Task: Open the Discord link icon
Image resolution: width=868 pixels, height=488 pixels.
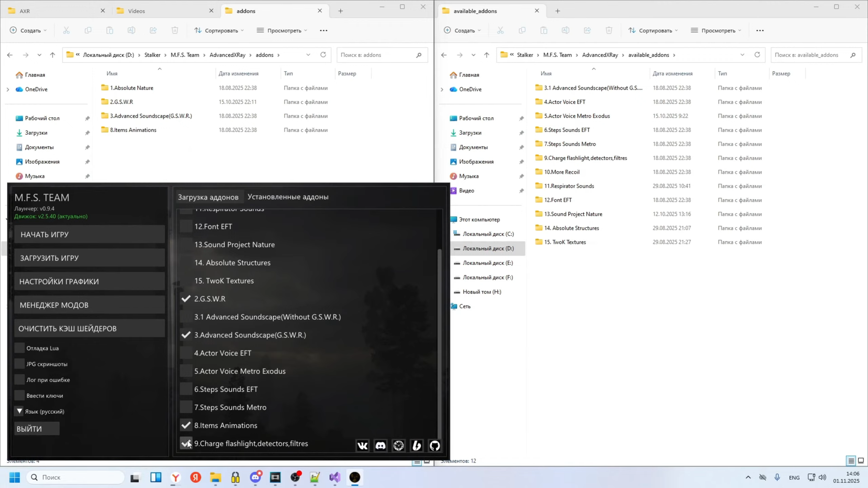Action: click(380, 445)
